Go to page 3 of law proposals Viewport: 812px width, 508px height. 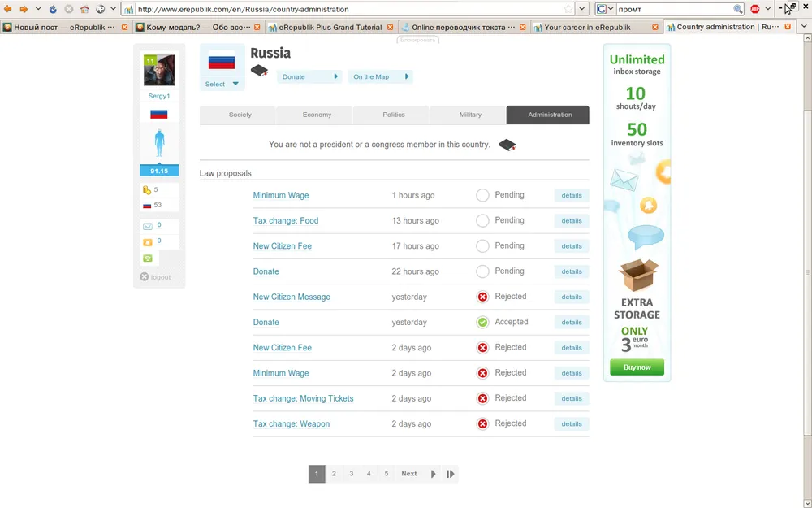pyautogui.click(x=351, y=474)
